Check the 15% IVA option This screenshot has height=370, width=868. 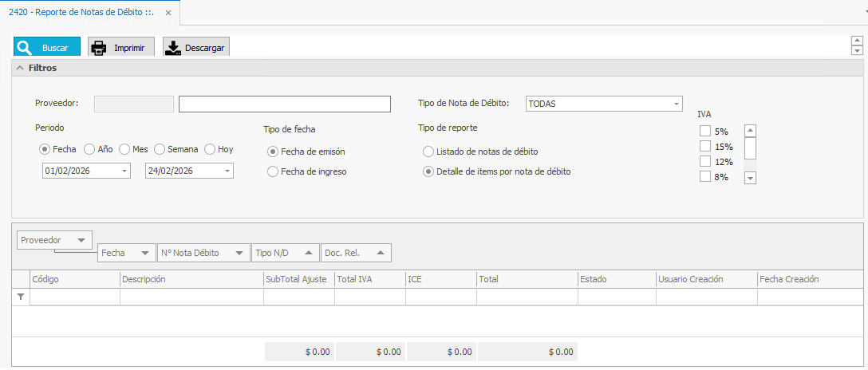click(x=704, y=147)
